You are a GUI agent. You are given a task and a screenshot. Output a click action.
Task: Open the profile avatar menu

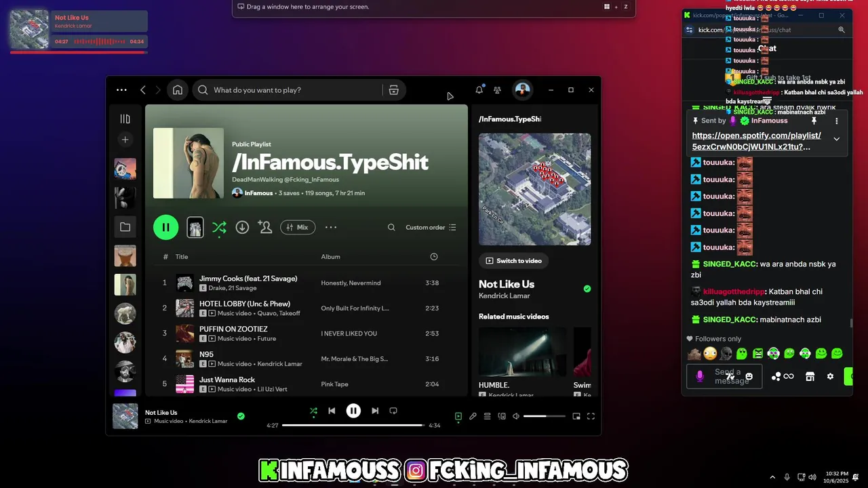tap(522, 89)
